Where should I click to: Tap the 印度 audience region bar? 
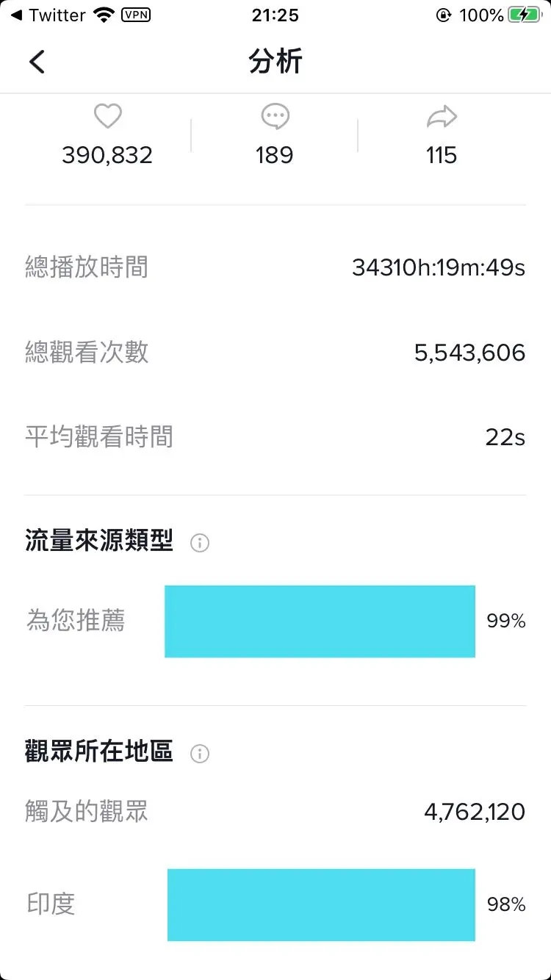(321, 904)
